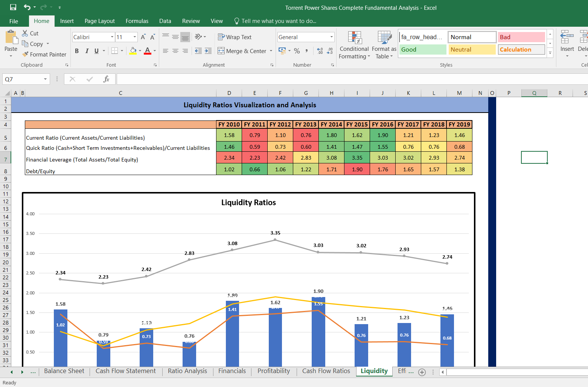Viewport: 588px width, 387px height.
Task: Open the File tab
Action: tap(14, 21)
